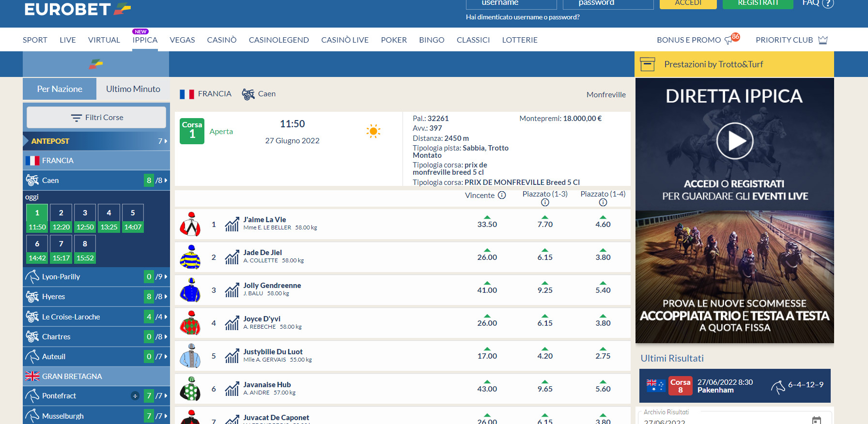Screen dimensions: 868x424
Task: Click the Vincente info icon
Action: point(502,195)
